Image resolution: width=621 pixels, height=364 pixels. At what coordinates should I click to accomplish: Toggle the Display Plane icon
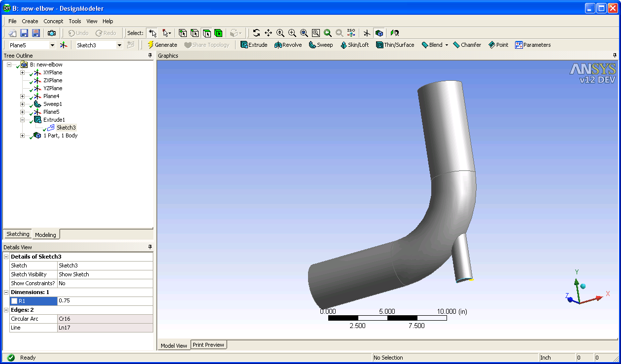[367, 33]
